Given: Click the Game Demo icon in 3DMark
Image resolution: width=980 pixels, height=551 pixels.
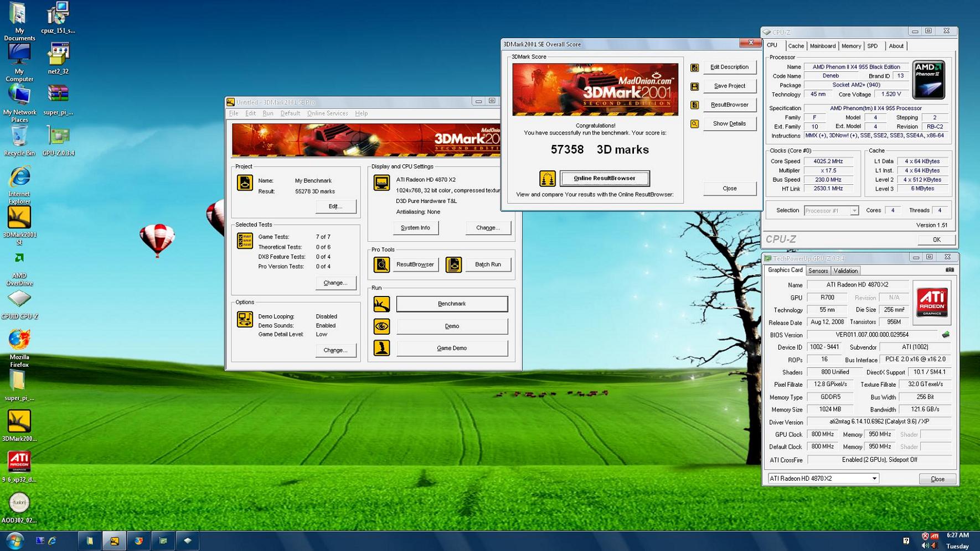Looking at the screenshot, I should 381,348.
